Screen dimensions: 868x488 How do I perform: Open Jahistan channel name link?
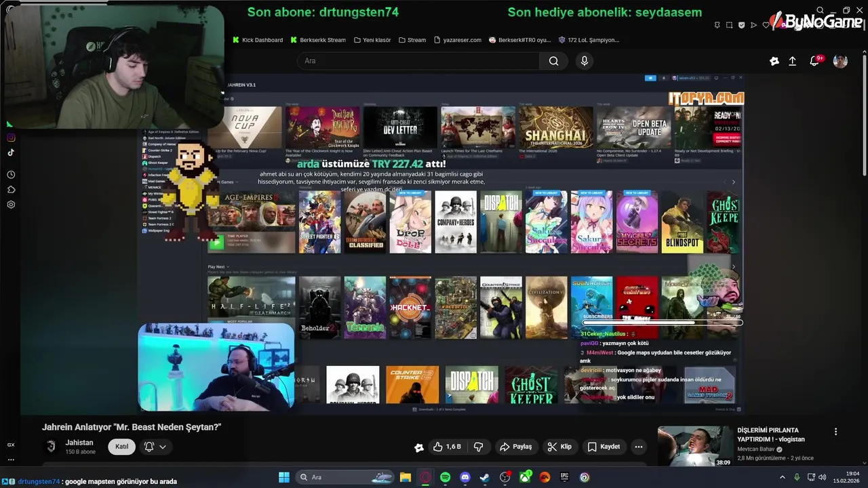tap(79, 443)
